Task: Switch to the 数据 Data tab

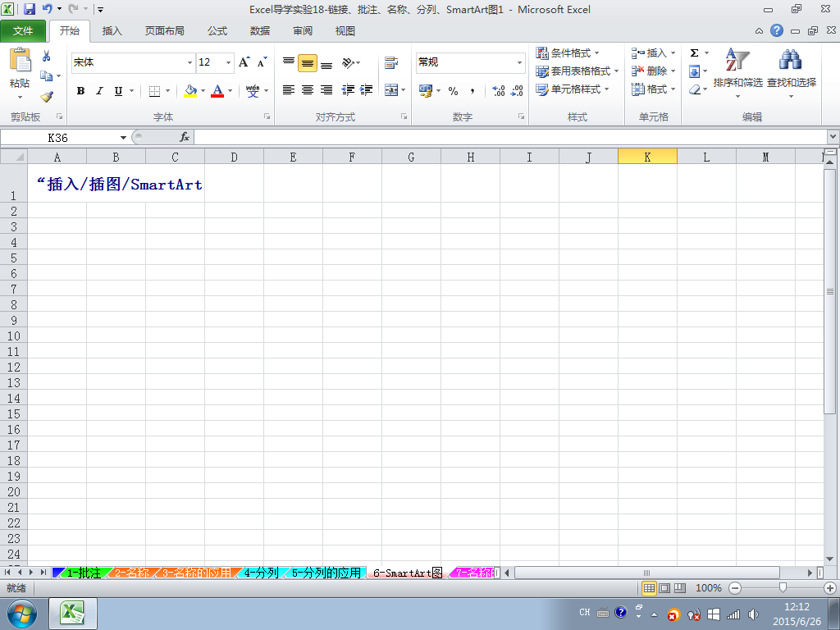Action: 259,31
